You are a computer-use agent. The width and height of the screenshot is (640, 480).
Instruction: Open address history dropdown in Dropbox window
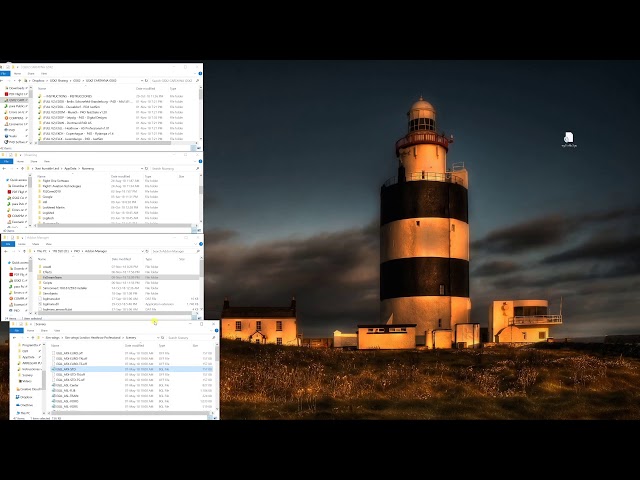pyautogui.click(x=142, y=80)
